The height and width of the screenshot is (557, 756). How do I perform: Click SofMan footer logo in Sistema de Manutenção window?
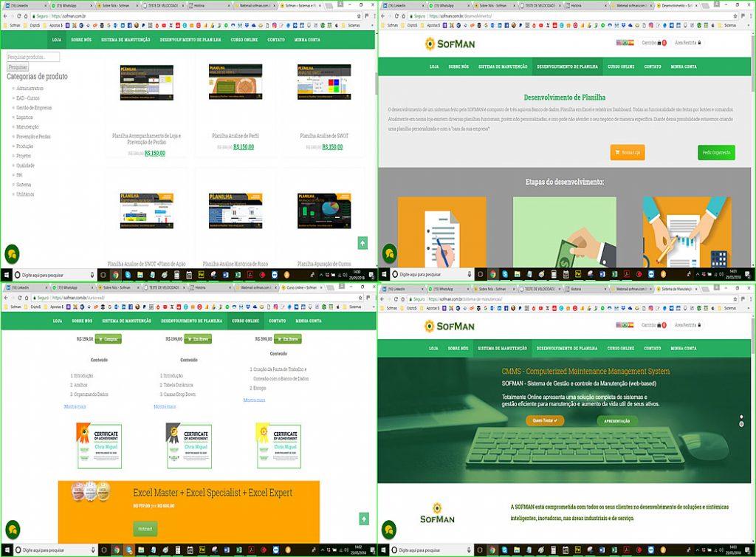point(437,513)
